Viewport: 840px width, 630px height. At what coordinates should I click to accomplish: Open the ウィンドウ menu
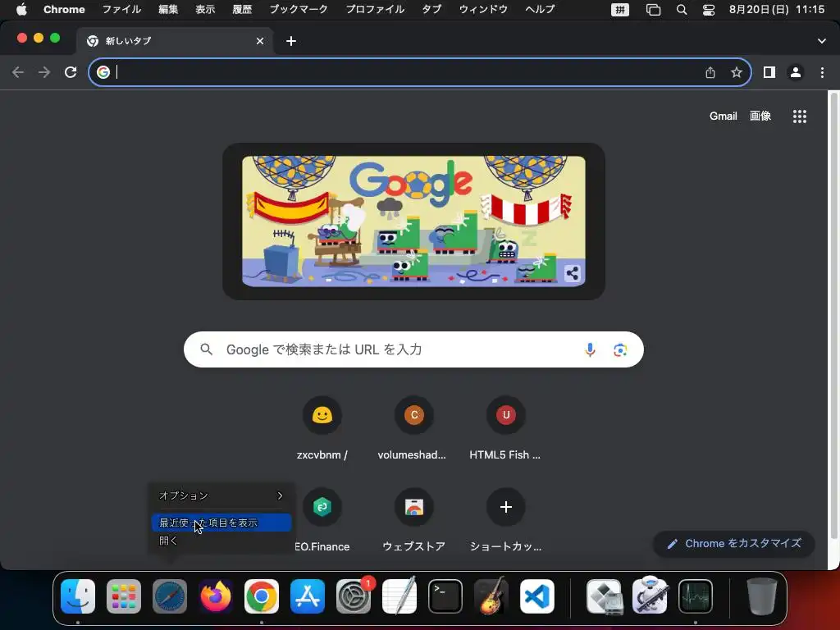pyautogui.click(x=483, y=10)
